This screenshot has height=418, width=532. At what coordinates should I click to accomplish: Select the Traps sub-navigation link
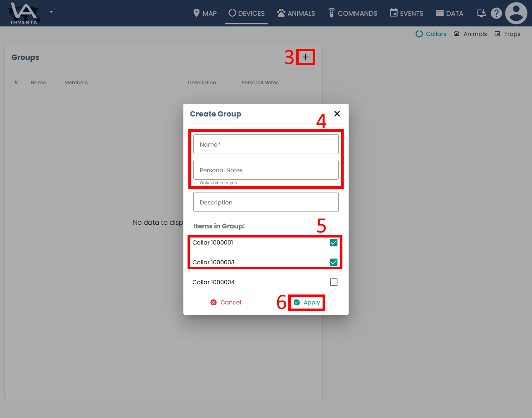point(508,34)
